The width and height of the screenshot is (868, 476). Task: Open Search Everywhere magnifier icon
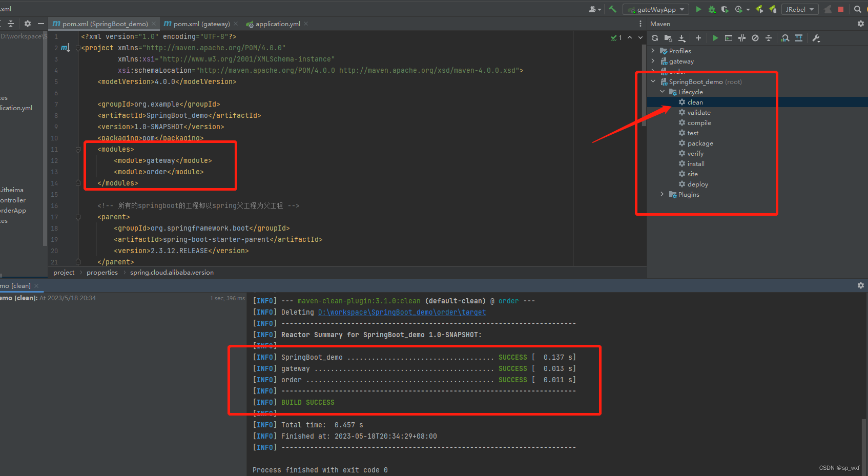coord(858,9)
